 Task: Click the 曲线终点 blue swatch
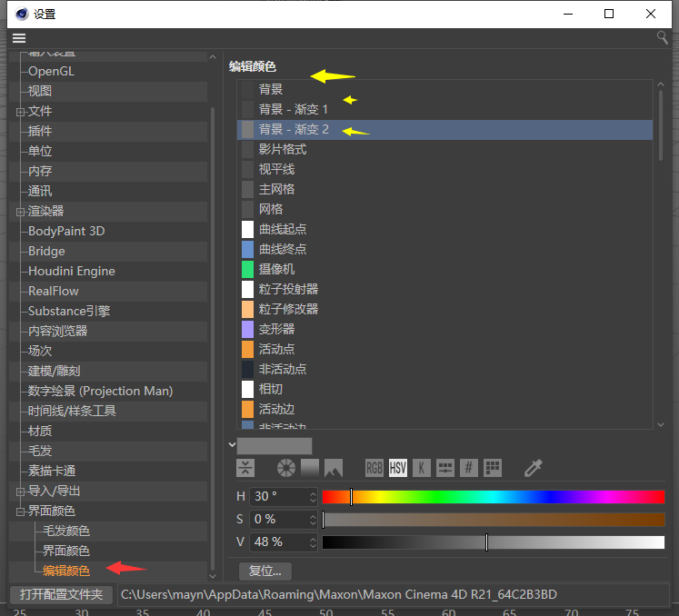click(x=247, y=249)
